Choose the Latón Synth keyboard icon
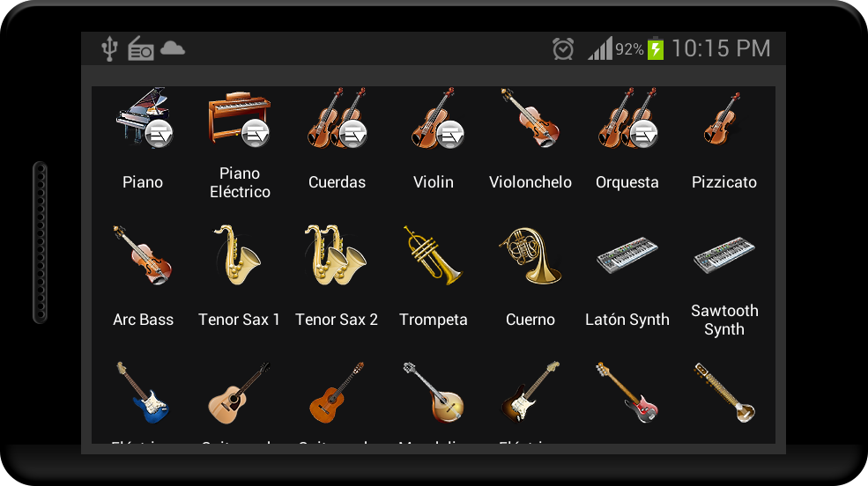Image resolution: width=868 pixels, height=486 pixels. click(x=627, y=255)
